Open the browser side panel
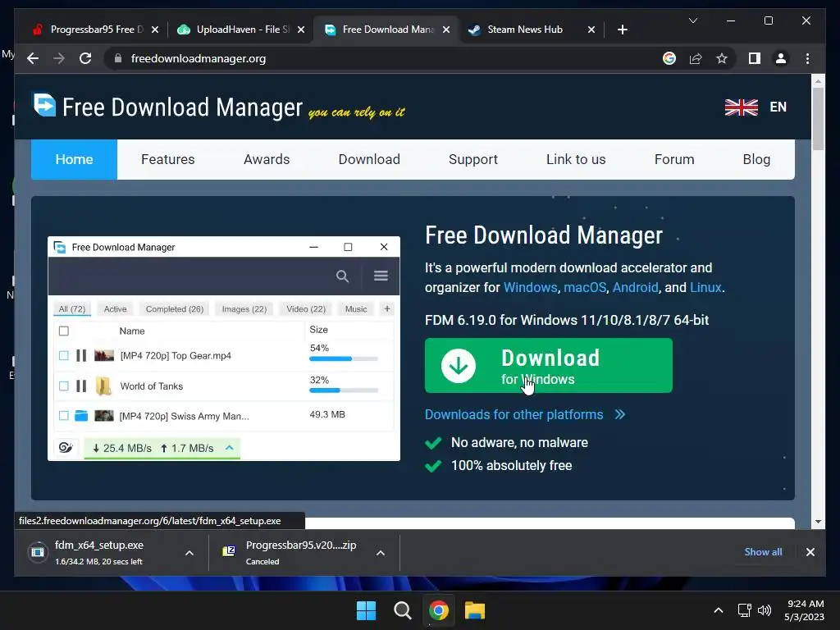Image resolution: width=840 pixels, height=630 pixels. coord(755,58)
